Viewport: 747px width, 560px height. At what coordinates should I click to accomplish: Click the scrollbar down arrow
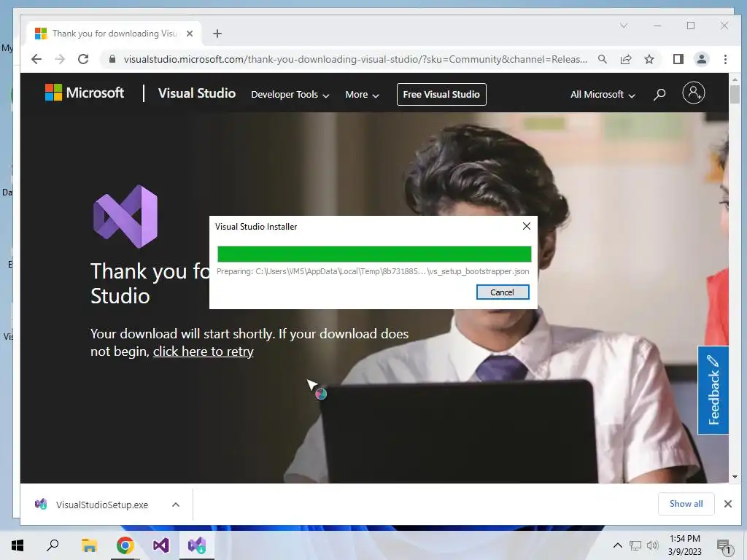(x=735, y=477)
